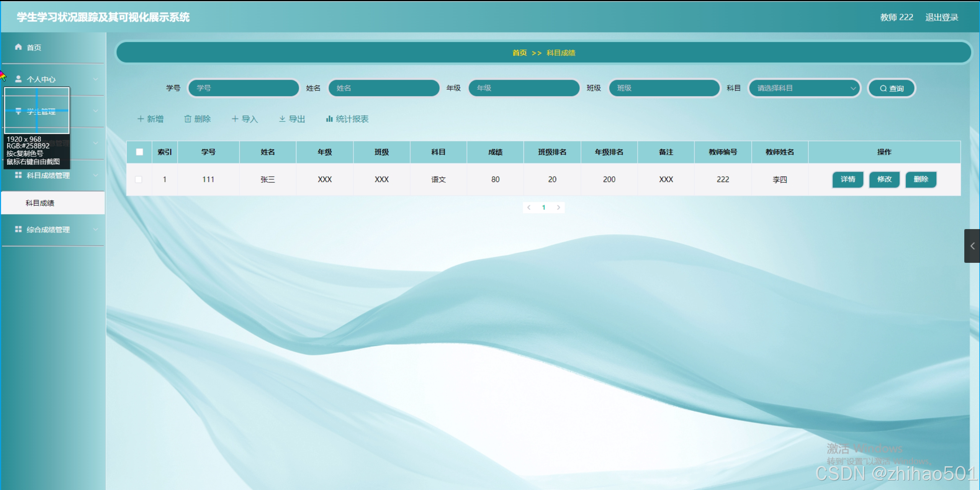Click the grid icon beside 科目成绩管理
Screen dimensions: 980x490
pos(18,175)
